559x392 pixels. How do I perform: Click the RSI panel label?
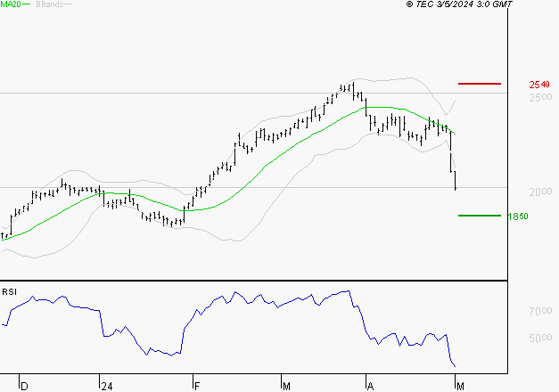pyautogui.click(x=9, y=292)
